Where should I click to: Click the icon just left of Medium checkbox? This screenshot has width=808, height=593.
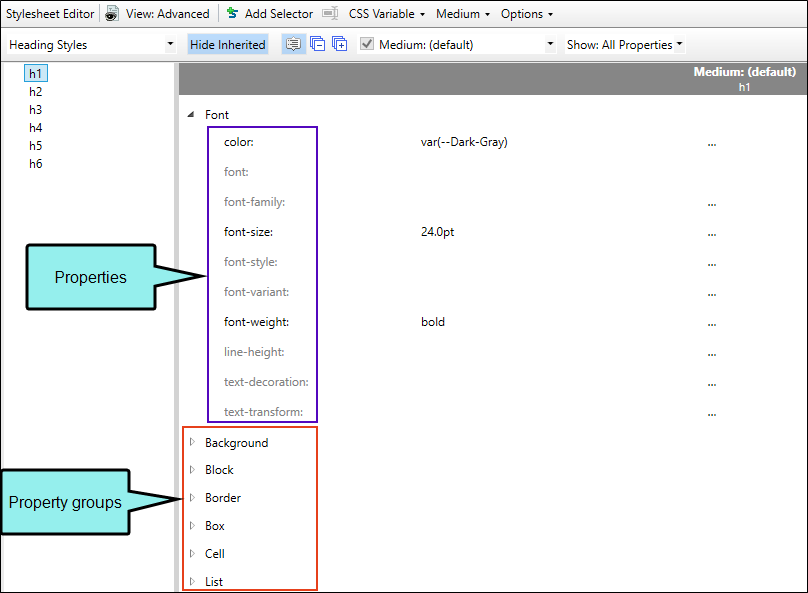pyautogui.click(x=340, y=45)
